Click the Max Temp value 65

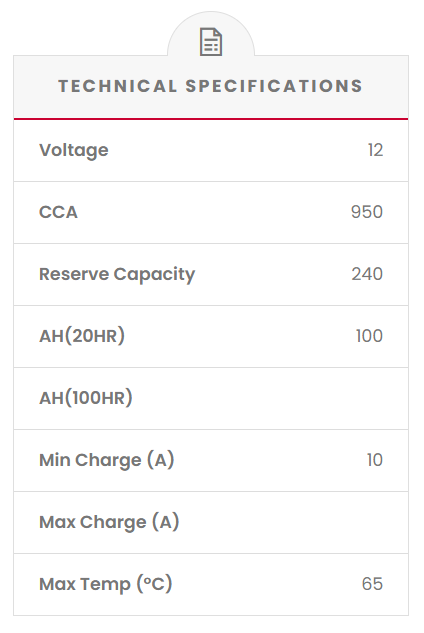click(x=372, y=584)
